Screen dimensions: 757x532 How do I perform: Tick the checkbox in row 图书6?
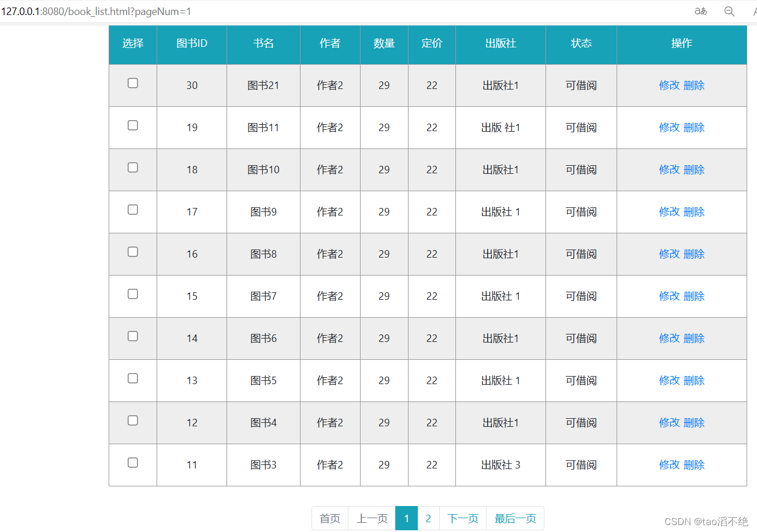(133, 336)
